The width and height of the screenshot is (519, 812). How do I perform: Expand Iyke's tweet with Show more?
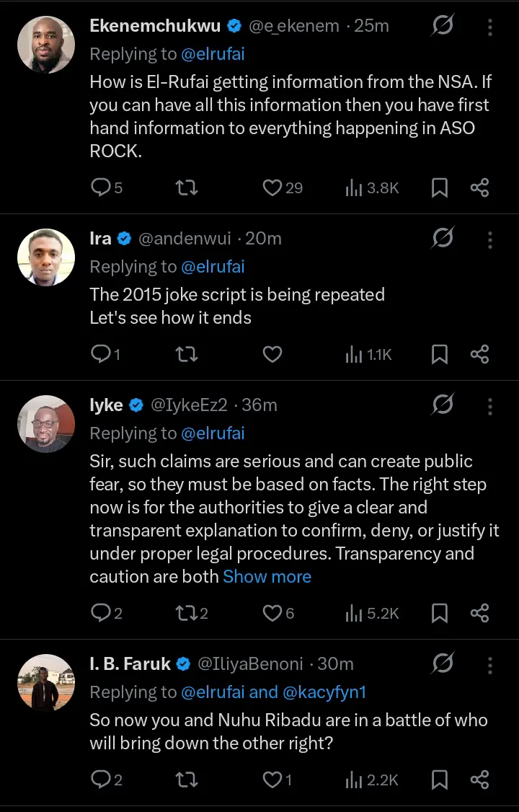click(267, 577)
